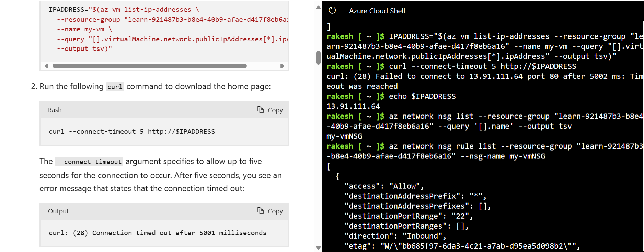Click the 'Bash' code block label
The width and height of the screenshot is (644, 252).
55,110
